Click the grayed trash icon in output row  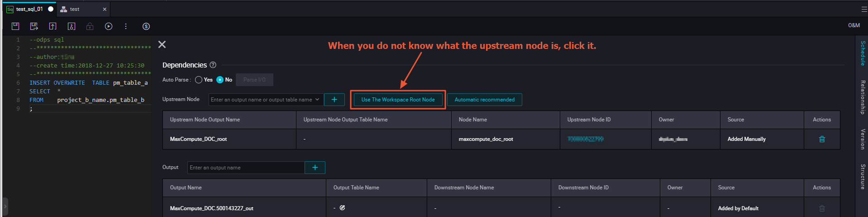(822, 208)
